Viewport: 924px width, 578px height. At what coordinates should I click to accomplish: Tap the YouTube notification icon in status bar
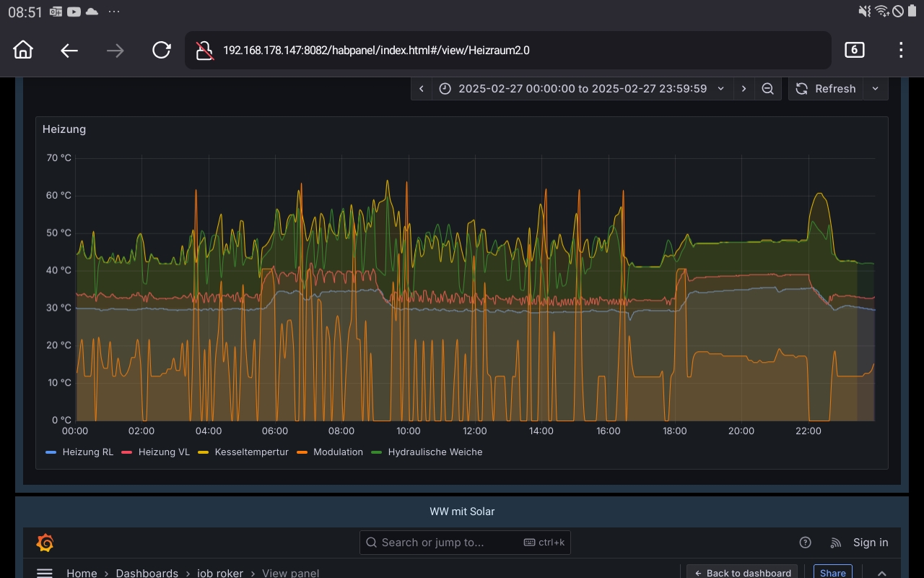click(x=73, y=12)
